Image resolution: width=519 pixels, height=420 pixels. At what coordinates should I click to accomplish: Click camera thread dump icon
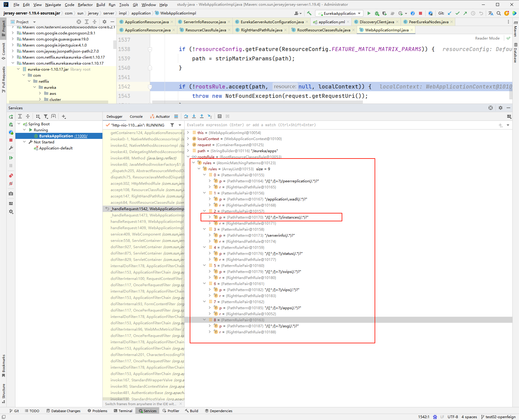pos(11,194)
